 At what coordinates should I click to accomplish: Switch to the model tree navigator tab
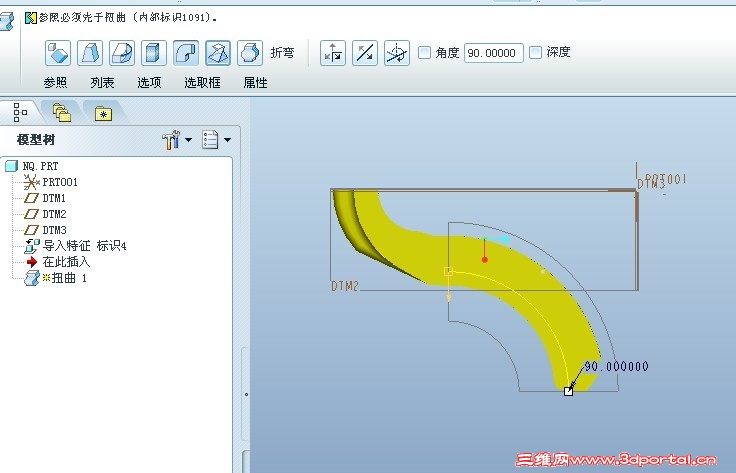[x=20, y=112]
